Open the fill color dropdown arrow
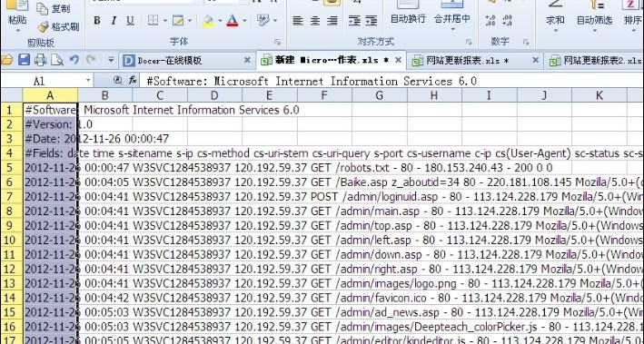 tap(220, 21)
